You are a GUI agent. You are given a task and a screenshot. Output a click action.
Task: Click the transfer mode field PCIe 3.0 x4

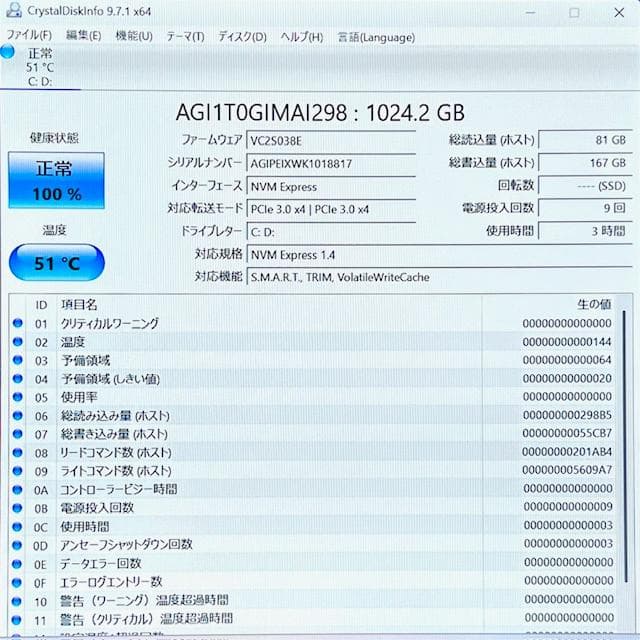click(x=331, y=209)
